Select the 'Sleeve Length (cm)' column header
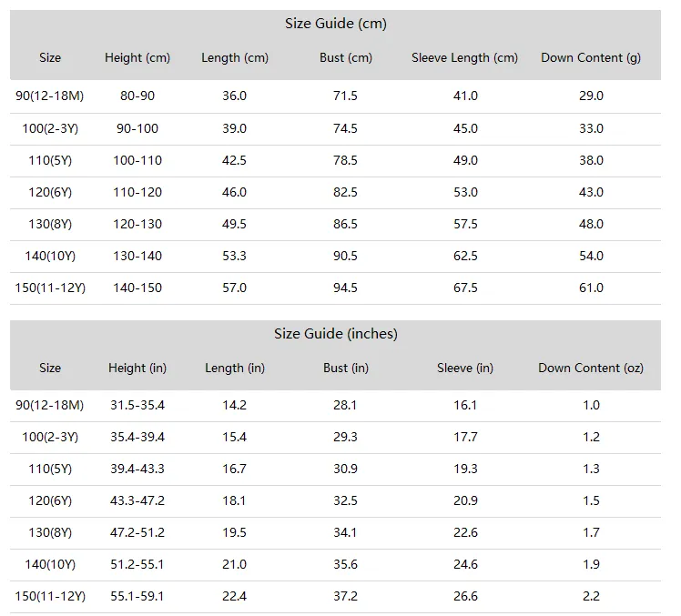The width and height of the screenshot is (681, 616). point(464,57)
